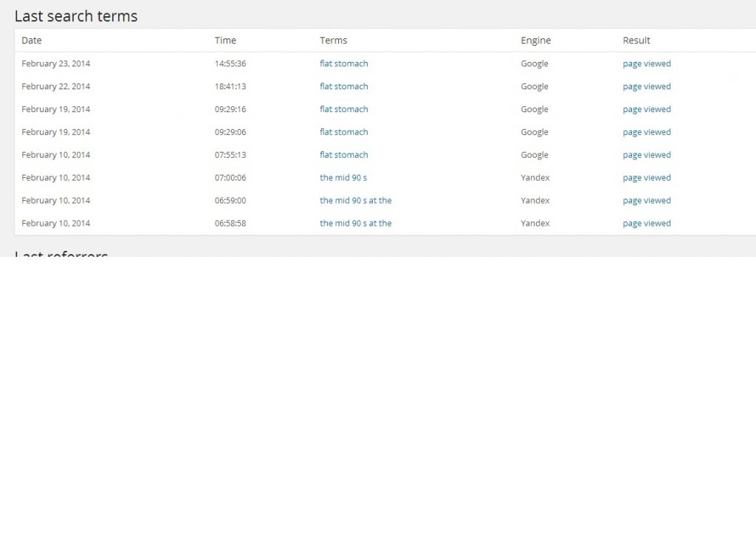Open 'page viewed' result at 07:55:13
756x541 pixels.
click(x=647, y=155)
